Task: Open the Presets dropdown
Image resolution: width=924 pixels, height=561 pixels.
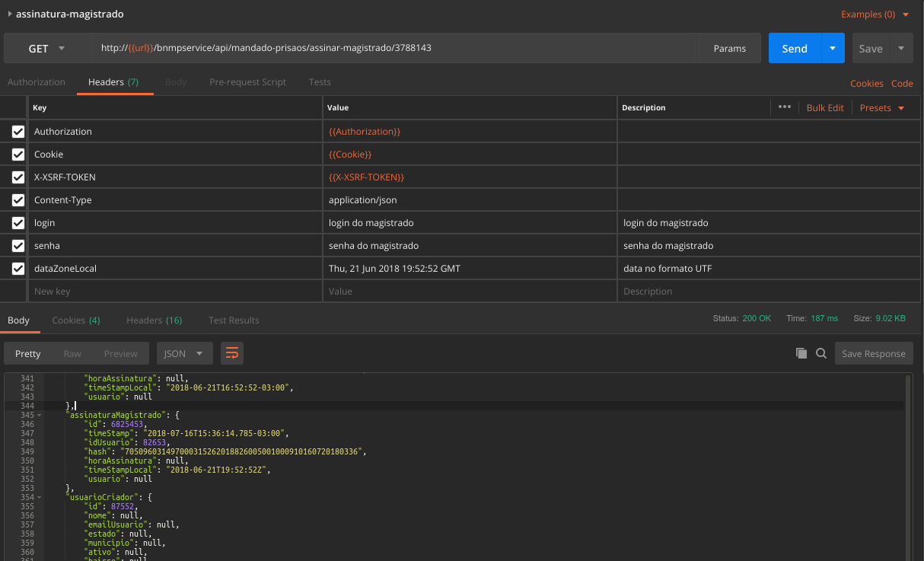Action: tap(882, 108)
